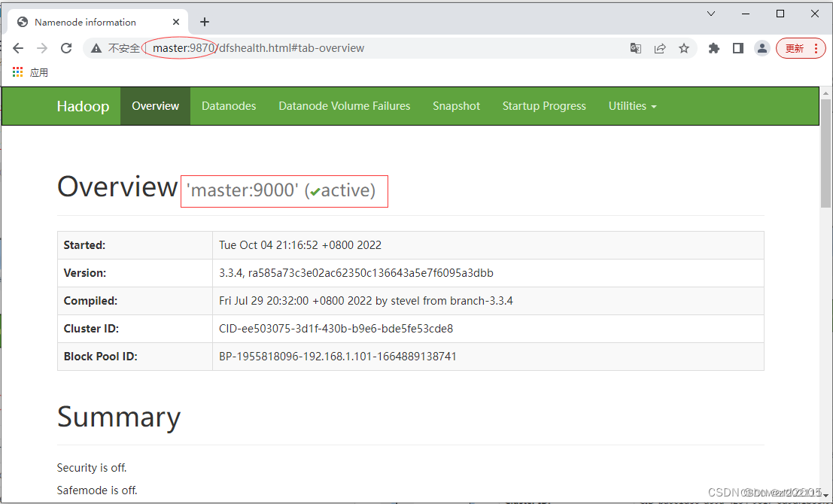Go back with the browser back arrow
The height and width of the screenshot is (504, 833).
(x=18, y=48)
